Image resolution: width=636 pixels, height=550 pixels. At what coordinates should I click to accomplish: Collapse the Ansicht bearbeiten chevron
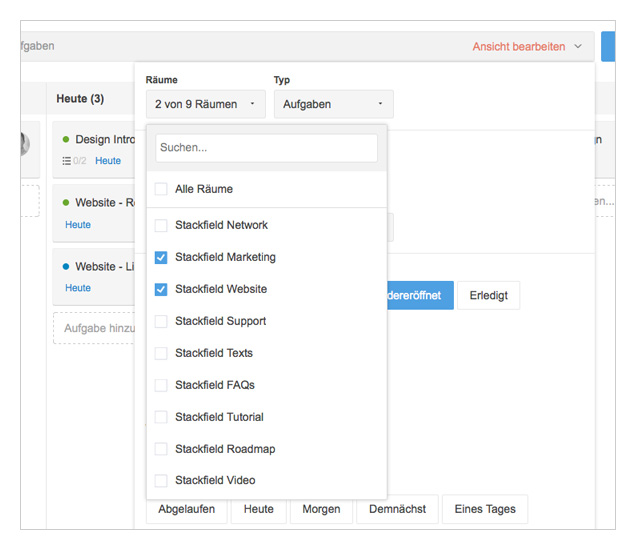[578, 46]
